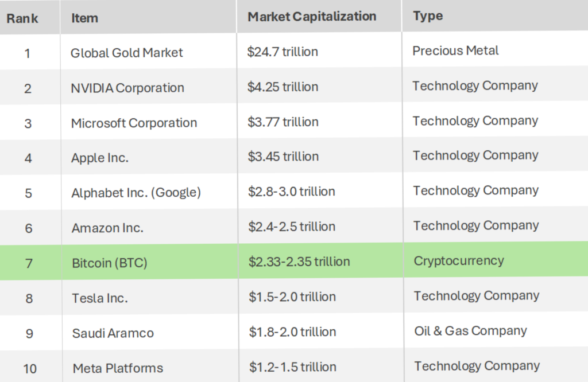588x382 pixels.
Task: Select the Market Capitalization column header
Action: pos(312,17)
